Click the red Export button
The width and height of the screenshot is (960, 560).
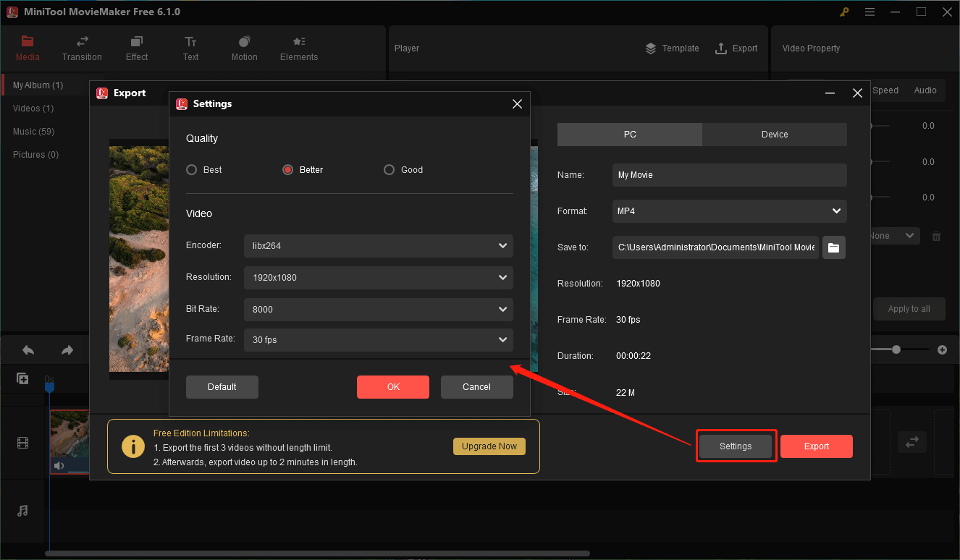817,446
